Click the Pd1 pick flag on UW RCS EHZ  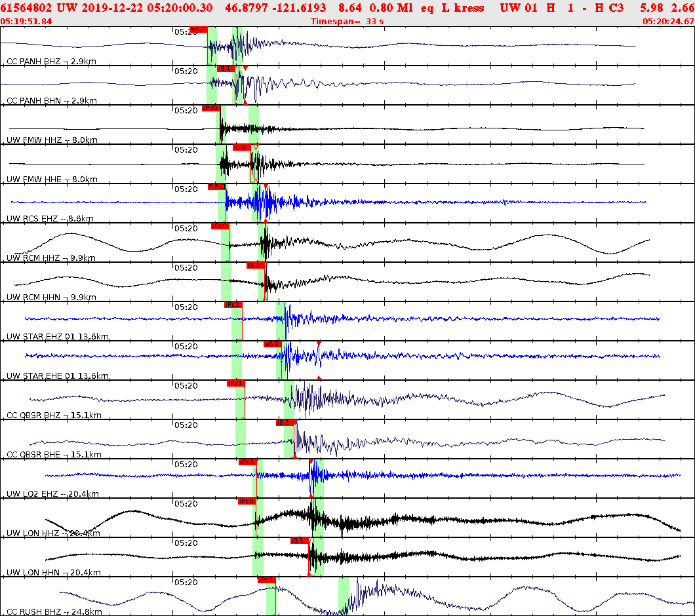click(x=216, y=186)
